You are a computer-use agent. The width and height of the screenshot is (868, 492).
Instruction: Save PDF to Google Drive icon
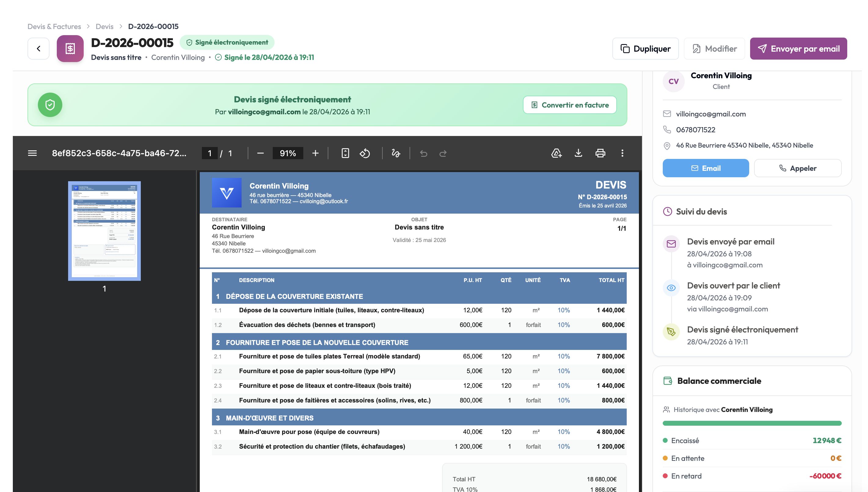click(x=556, y=153)
